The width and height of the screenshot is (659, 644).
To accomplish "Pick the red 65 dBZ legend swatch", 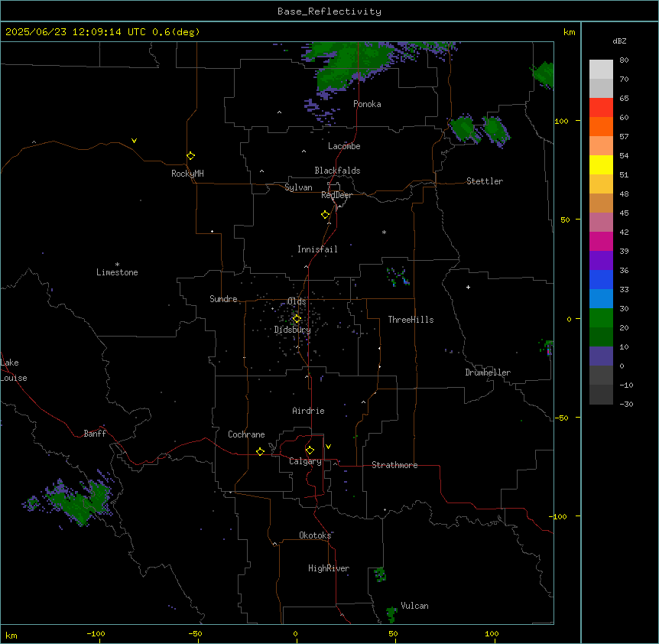I will point(601,107).
